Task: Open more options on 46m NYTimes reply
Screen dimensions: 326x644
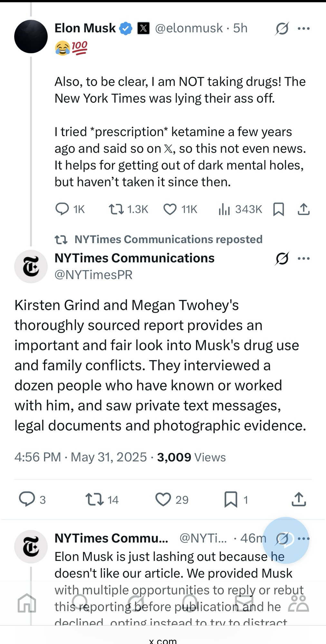Action: tap(304, 538)
